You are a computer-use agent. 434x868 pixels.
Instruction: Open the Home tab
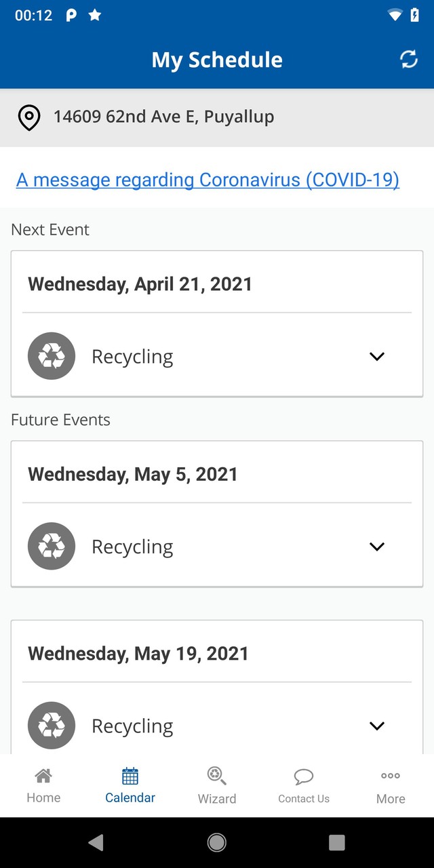(43, 786)
